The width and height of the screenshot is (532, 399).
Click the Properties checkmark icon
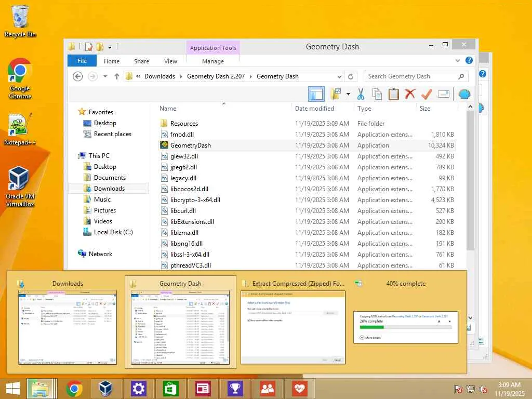point(427,94)
